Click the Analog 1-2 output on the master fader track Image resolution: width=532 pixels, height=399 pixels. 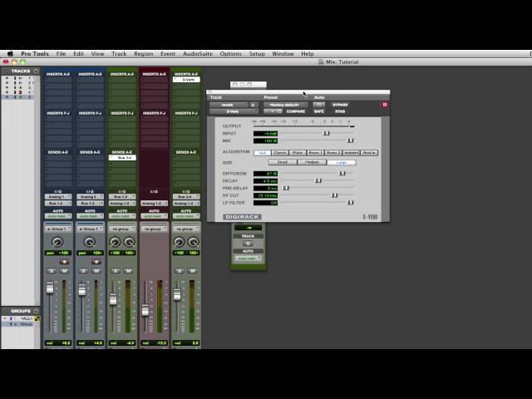(154, 203)
